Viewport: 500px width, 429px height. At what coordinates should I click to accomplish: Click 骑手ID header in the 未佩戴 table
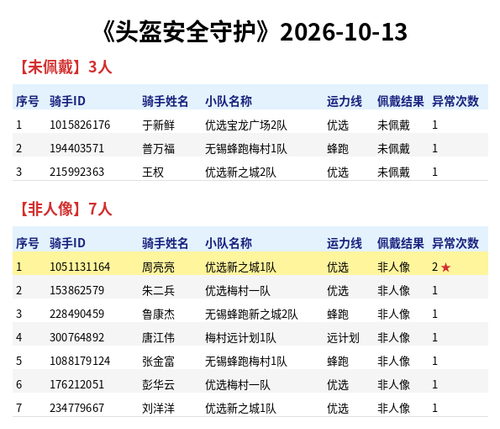tap(67, 101)
